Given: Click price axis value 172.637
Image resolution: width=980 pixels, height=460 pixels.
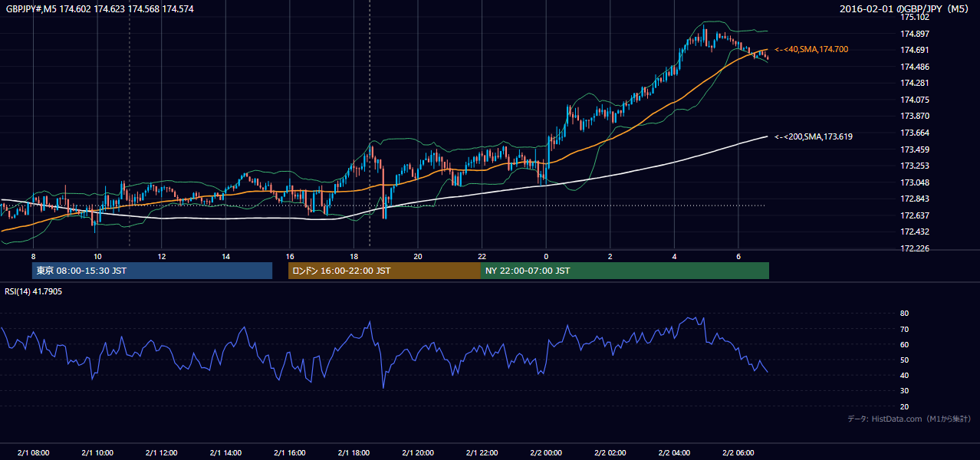Looking at the screenshot, I should point(915,215).
